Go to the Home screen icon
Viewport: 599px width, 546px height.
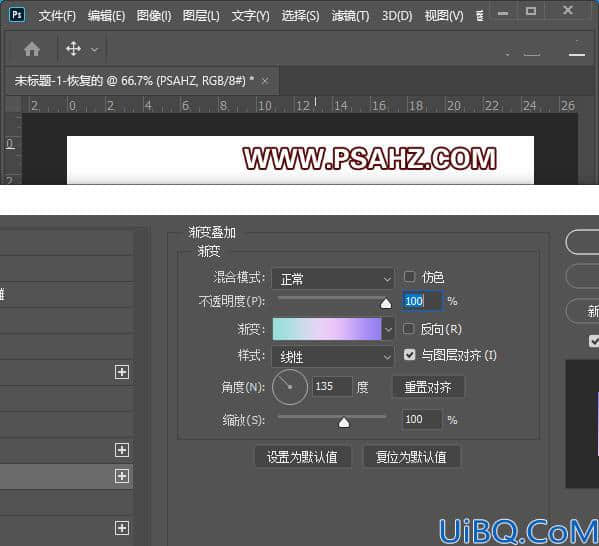click(x=32, y=49)
